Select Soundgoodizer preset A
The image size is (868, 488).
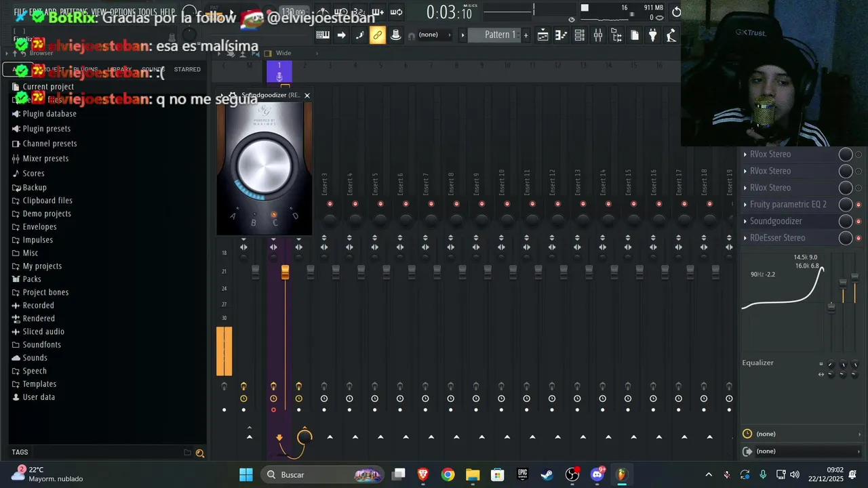pos(233,216)
